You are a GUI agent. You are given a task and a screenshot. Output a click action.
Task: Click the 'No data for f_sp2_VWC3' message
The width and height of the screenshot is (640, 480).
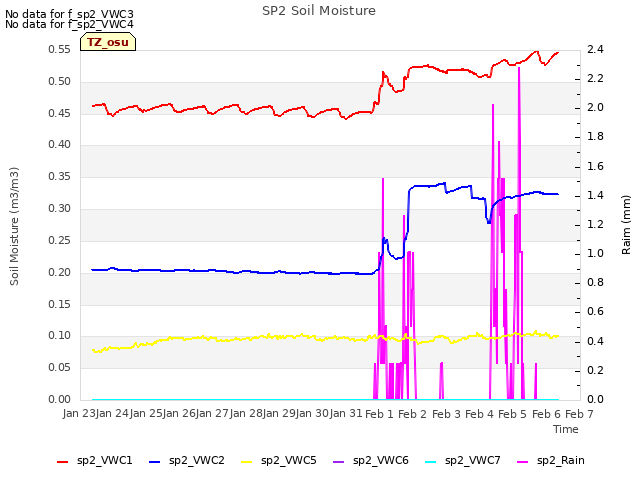pos(69,14)
